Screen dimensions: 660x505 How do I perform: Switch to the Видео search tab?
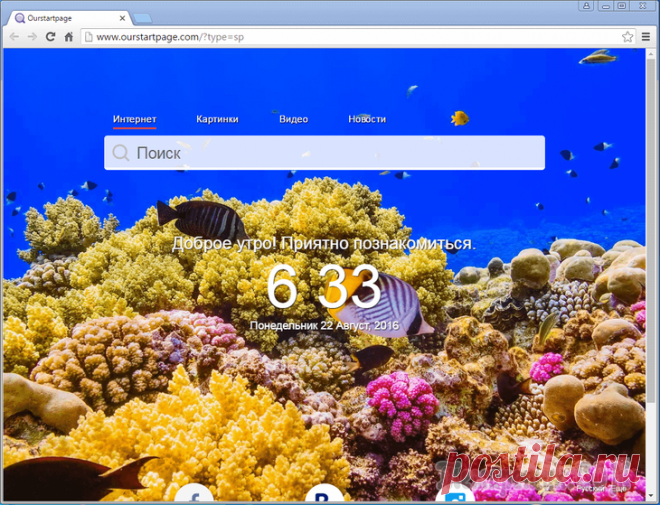293,119
